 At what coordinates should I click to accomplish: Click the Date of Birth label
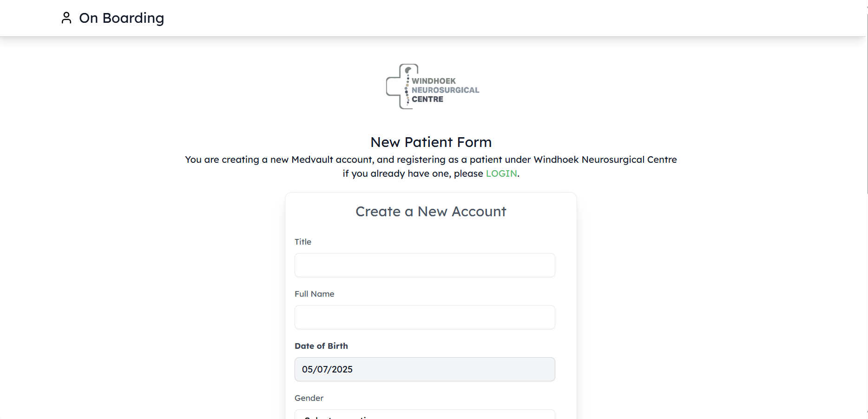pos(321,346)
